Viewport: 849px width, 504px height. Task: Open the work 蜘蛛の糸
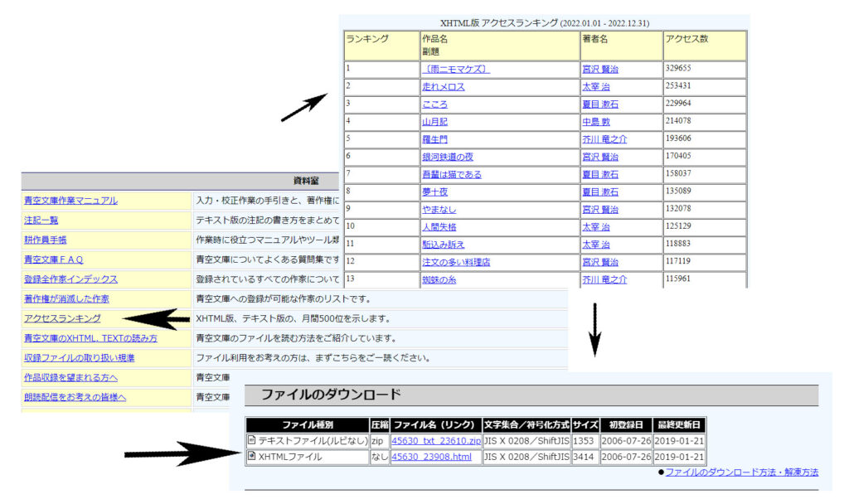[x=439, y=280]
